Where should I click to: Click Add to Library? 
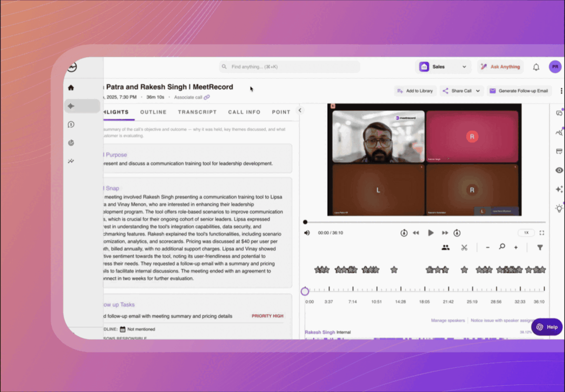[415, 91]
